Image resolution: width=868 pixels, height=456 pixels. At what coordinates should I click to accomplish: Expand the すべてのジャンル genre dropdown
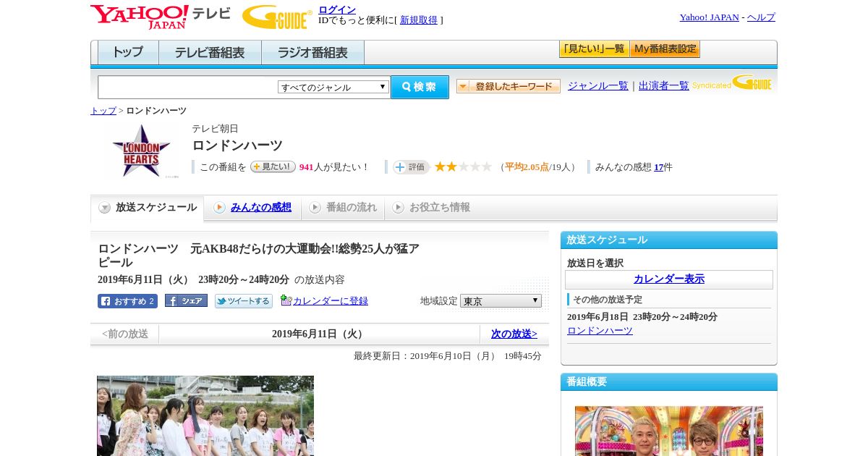pos(333,87)
